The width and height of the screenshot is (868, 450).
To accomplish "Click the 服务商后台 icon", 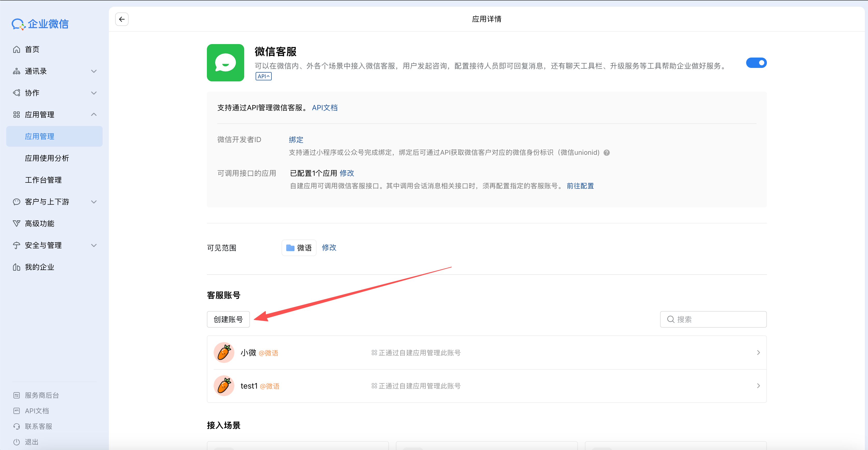I will [x=17, y=395].
